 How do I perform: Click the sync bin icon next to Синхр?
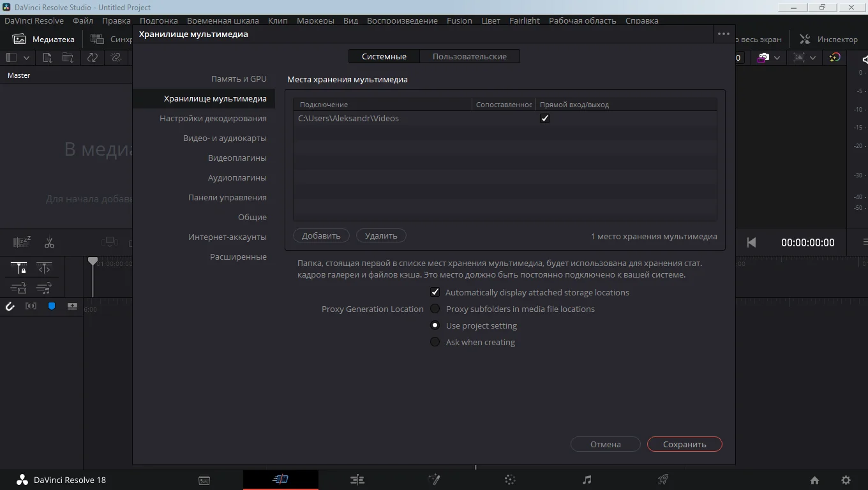click(x=97, y=39)
